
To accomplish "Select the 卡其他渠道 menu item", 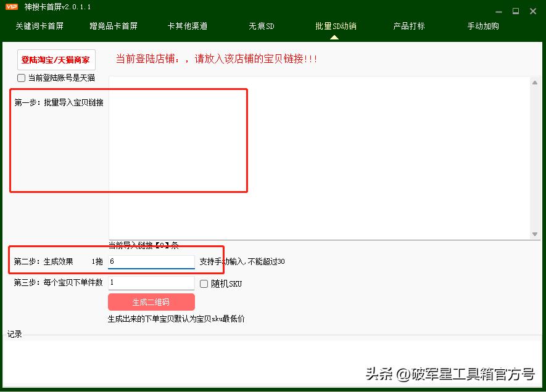I will point(187,26).
